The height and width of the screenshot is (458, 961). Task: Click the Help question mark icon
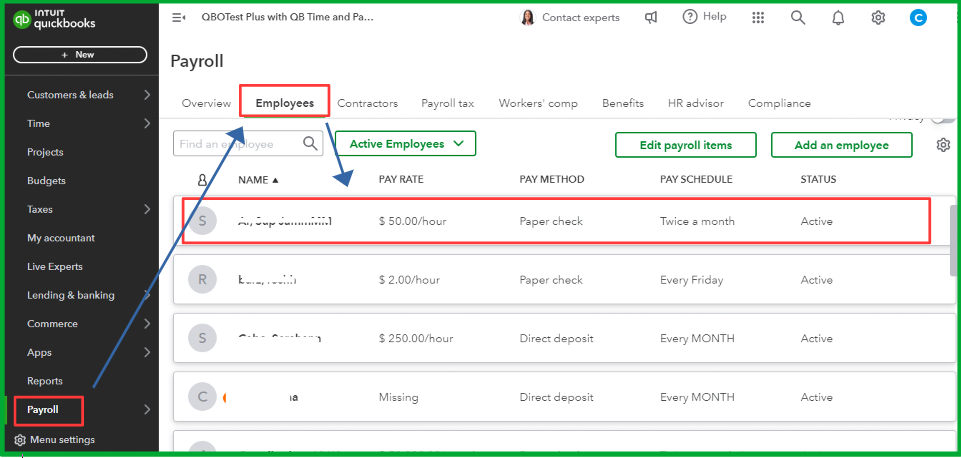(x=690, y=17)
